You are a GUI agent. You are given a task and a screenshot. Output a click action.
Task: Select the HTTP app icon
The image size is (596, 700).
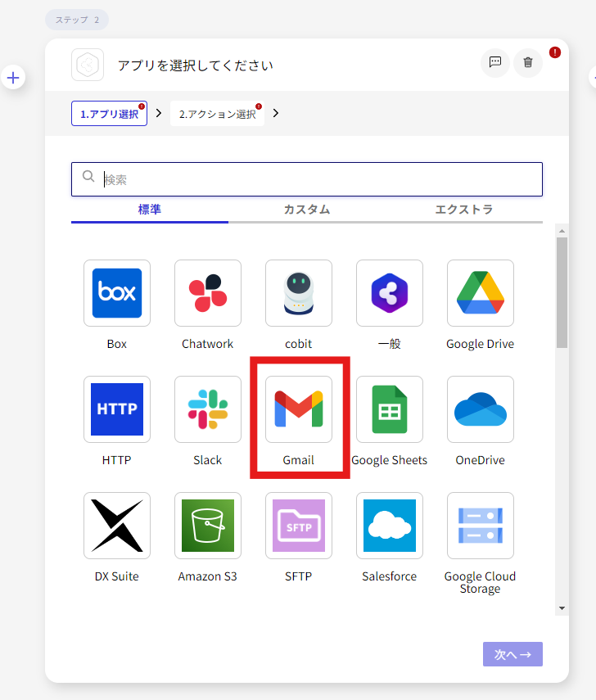(x=117, y=409)
